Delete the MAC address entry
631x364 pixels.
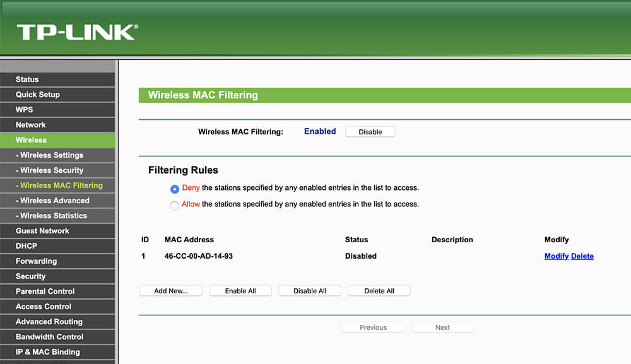pyautogui.click(x=582, y=256)
